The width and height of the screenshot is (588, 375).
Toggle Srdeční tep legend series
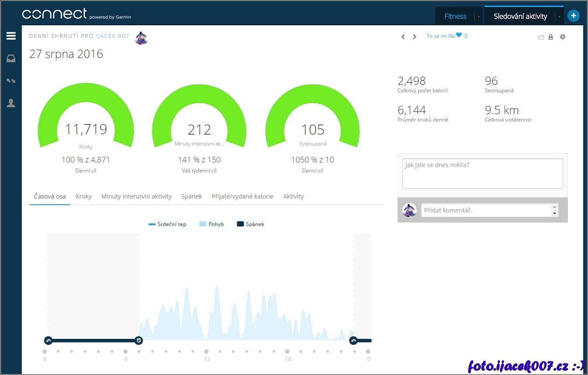[167, 224]
